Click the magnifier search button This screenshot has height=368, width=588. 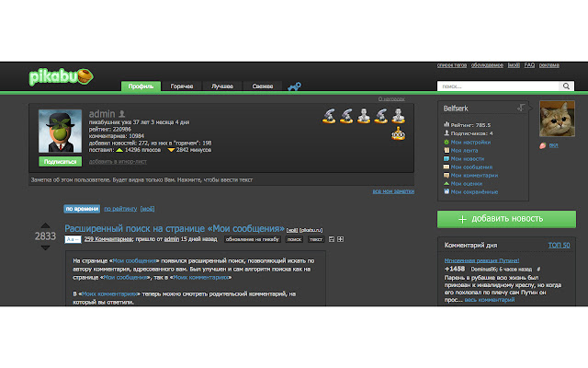[566, 86]
